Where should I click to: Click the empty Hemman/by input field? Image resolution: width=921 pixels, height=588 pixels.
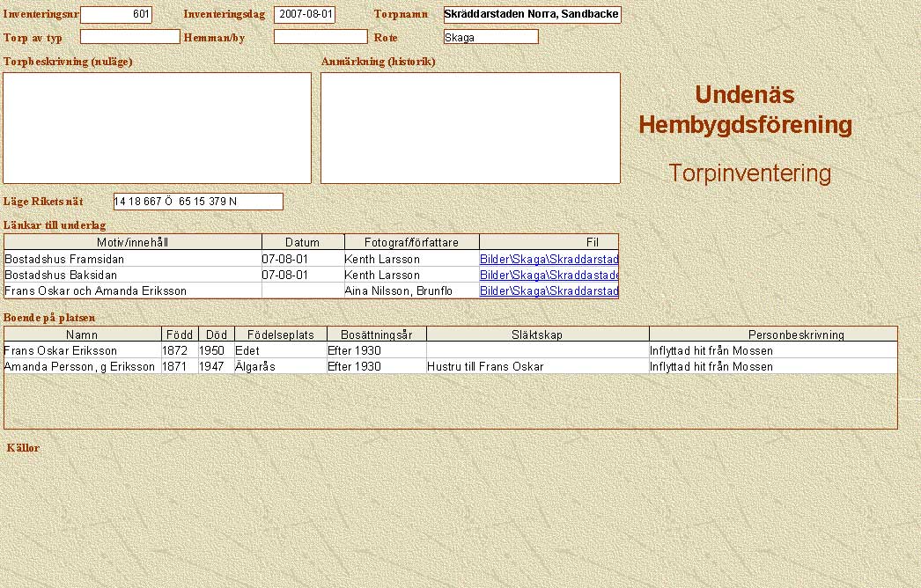[x=320, y=37]
